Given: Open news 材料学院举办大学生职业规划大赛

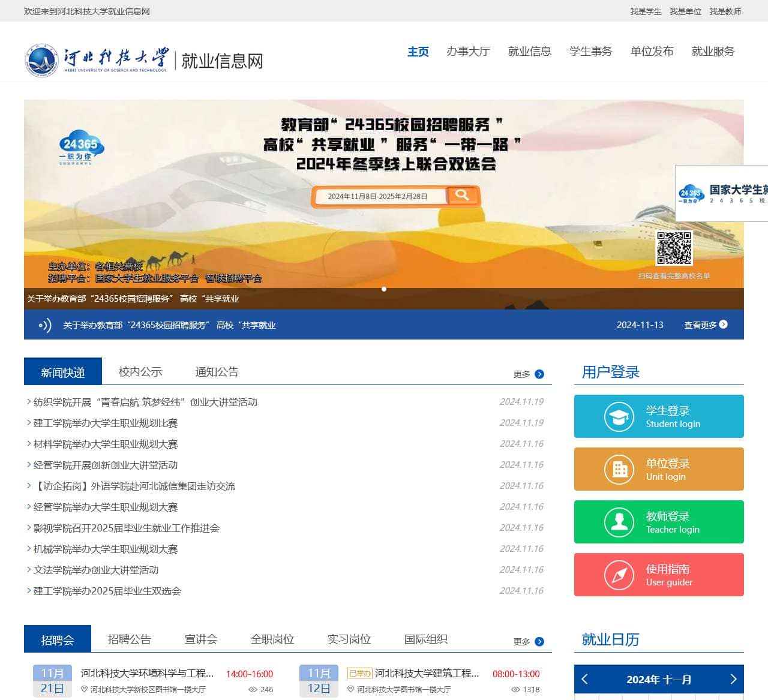Looking at the screenshot, I should 106,444.
